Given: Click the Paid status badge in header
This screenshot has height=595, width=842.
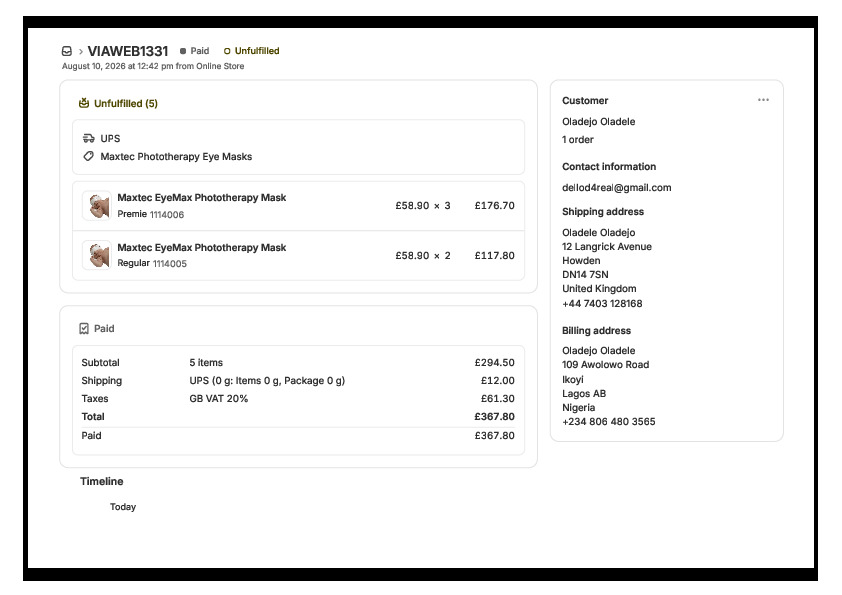Looking at the screenshot, I should point(194,51).
